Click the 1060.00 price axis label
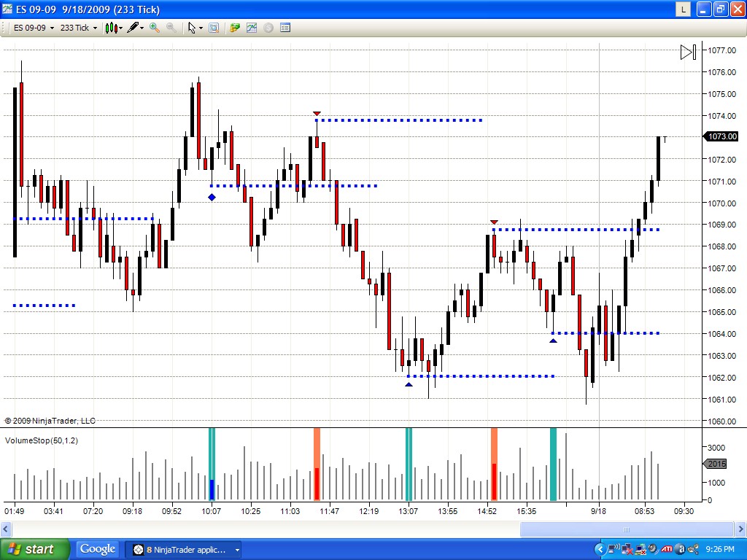The image size is (747, 560). 721,421
